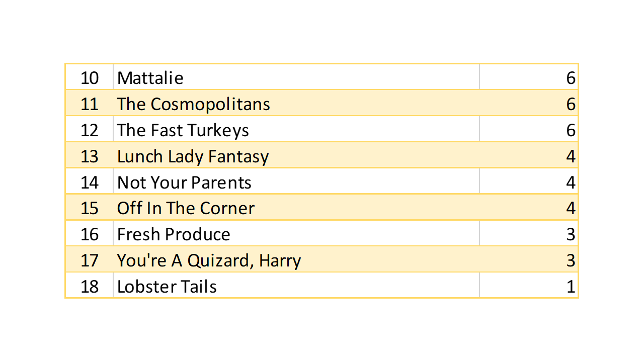Viewport: 644px width, 362px height.
Task: Click Lobster Tails' score of 1
Action: tap(570, 287)
